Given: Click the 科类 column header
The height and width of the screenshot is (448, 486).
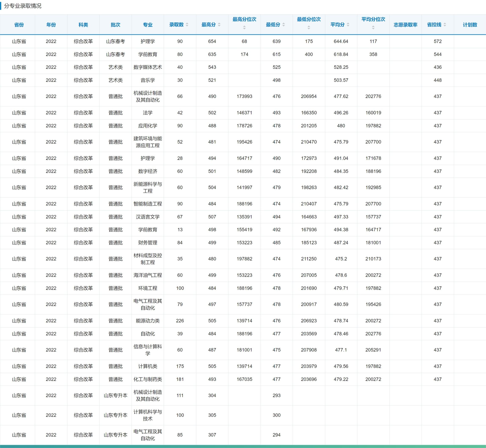Looking at the screenshot, I should click(83, 25).
